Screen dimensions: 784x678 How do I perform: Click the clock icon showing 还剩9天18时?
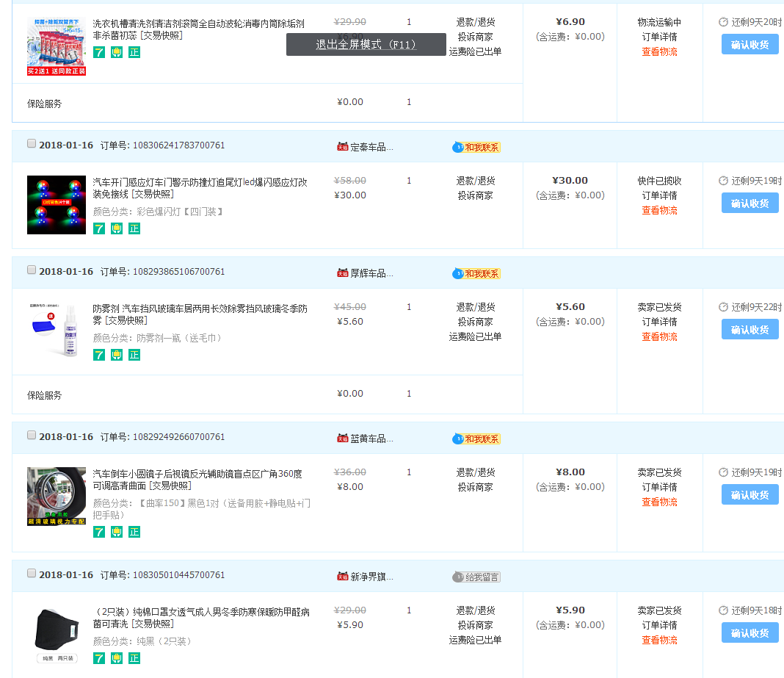[724, 610]
